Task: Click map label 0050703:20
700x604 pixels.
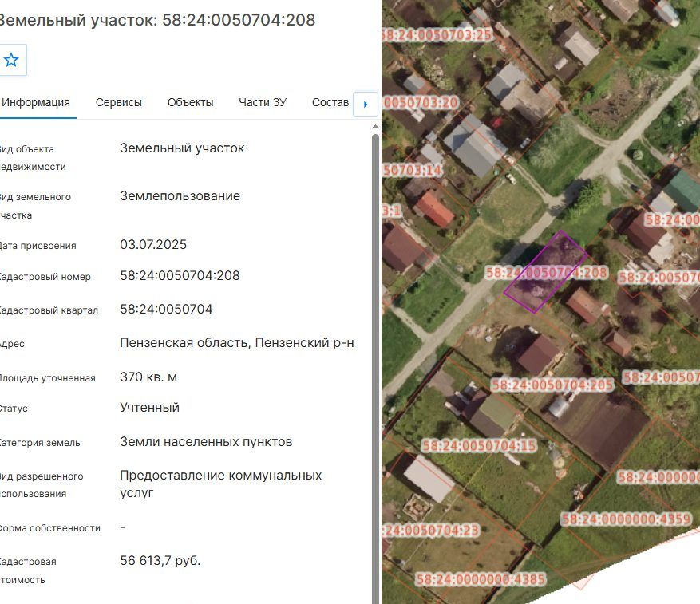Action: pyautogui.click(x=420, y=103)
